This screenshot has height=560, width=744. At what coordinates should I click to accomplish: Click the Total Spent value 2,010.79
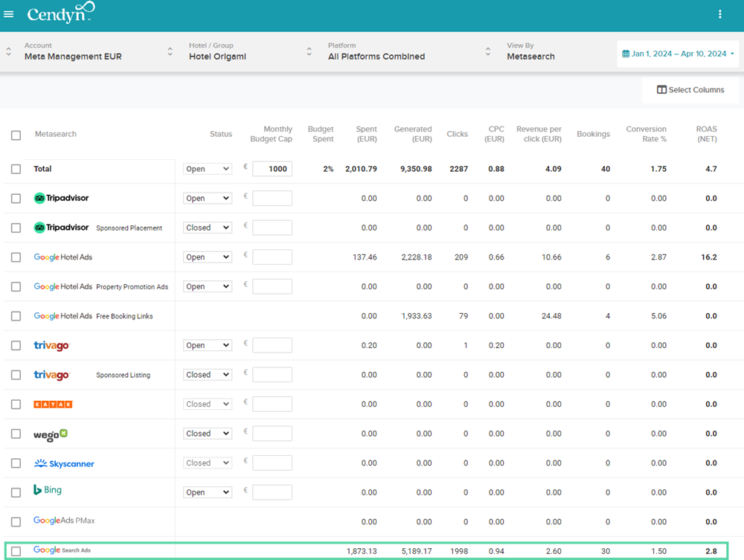pyautogui.click(x=361, y=169)
